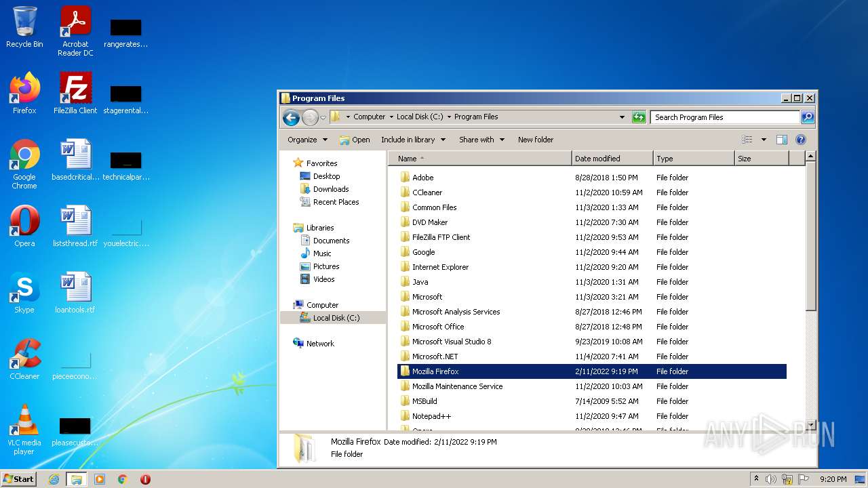Image resolution: width=868 pixels, height=488 pixels.
Task: Sort by Date modified column
Action: (612, 159)
